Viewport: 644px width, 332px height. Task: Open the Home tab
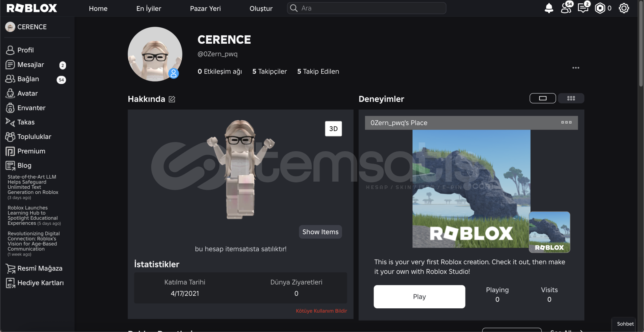tap(98, 9)
